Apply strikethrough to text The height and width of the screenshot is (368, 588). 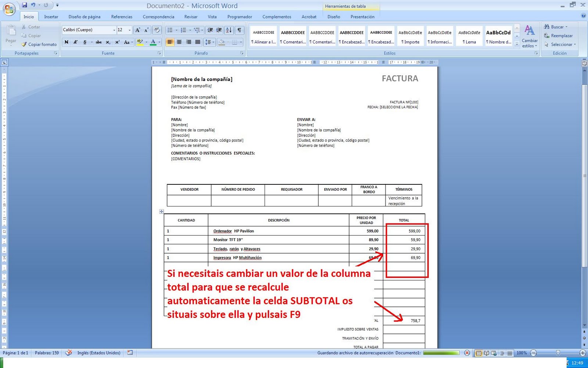(98, 42)
